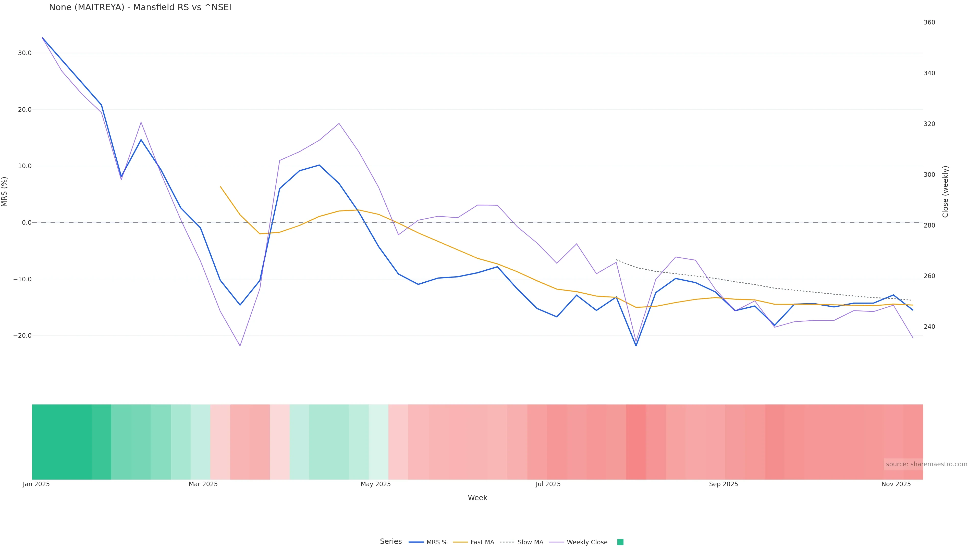Click the Jul 2025 axis label
The image size is (980, 551).
click(x=548, y=484)
